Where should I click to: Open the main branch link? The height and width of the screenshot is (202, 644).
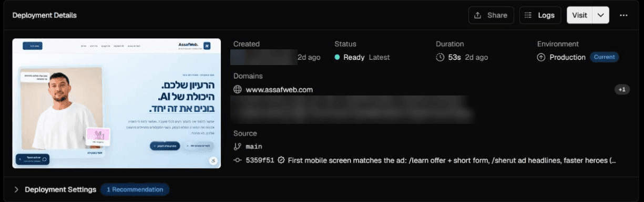point(254,146)
